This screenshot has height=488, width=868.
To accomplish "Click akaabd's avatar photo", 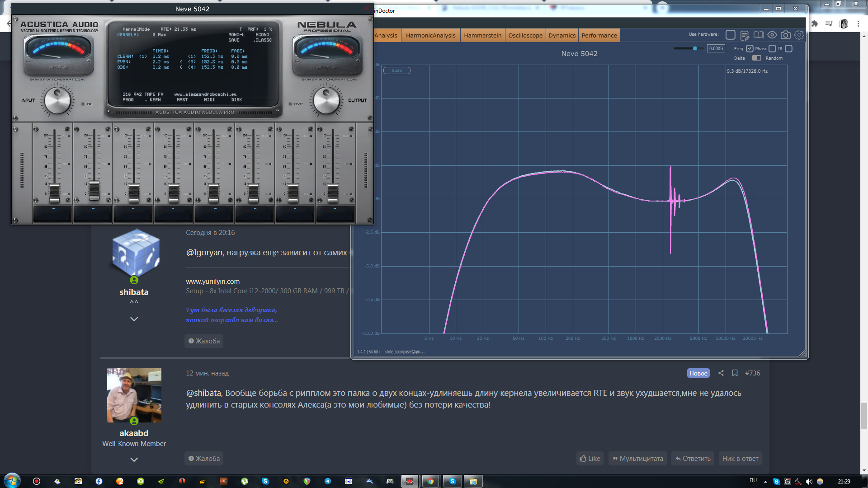I will click(x=134, y=395).
